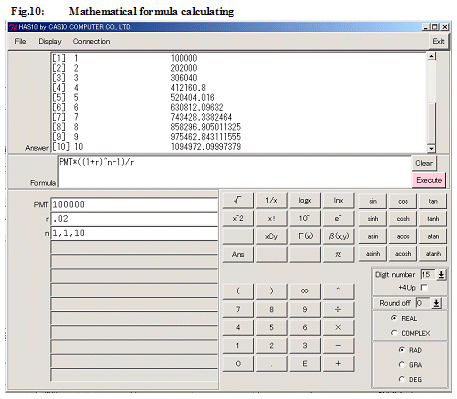
Task: Click the open parenthesis key
Action: pos(238,291)
